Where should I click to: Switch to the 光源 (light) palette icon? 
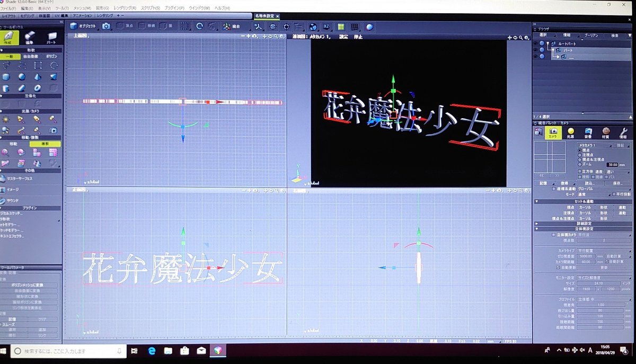pos(571,133)
